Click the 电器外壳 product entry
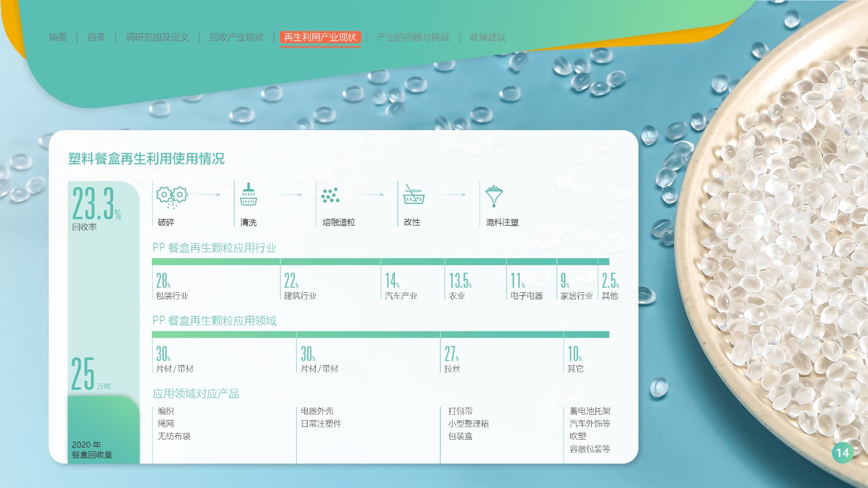The height and width of the screenshot is (488, 868). 317,411
